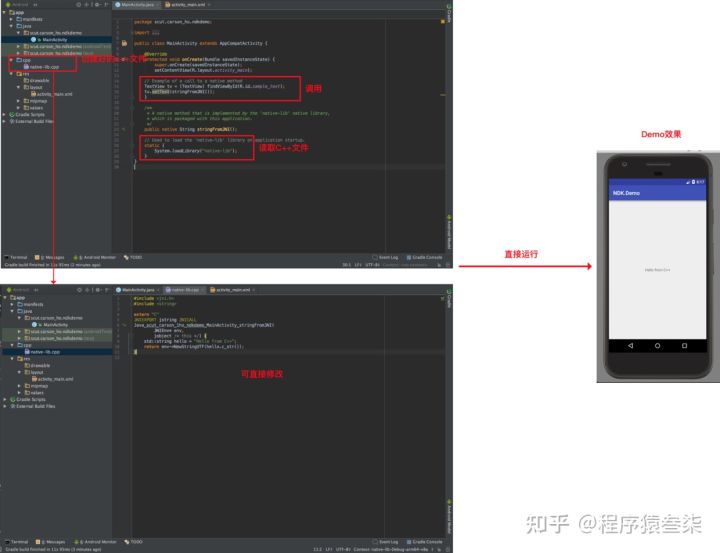Tap the Back button on the phone emulator
The image size is (720, 553).
click(630, 345)
